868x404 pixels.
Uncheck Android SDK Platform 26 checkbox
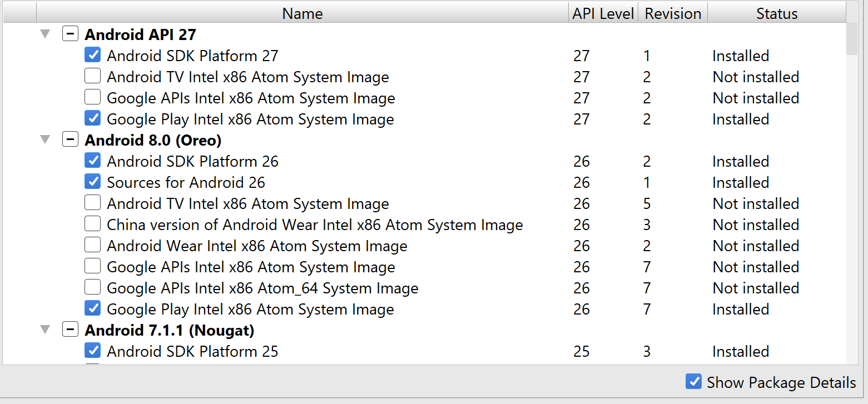click(x=92, y=161)
